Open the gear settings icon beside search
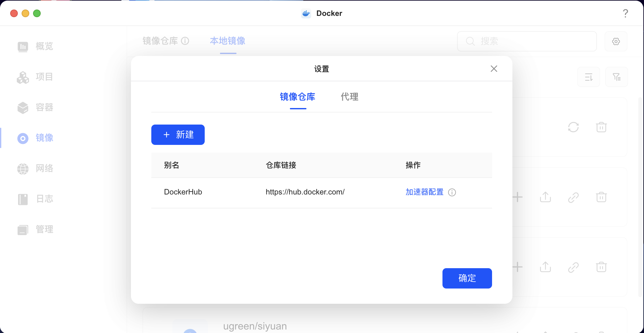Screen dimensions: 644x333 tap(616, 41)
